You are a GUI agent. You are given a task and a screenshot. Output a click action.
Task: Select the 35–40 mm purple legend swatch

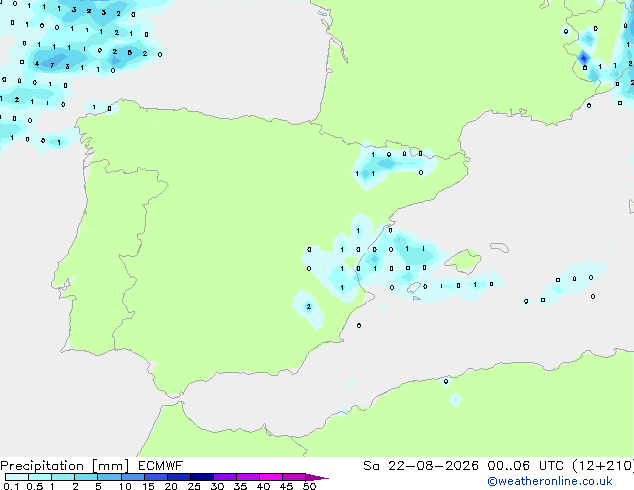coord(247,477)
